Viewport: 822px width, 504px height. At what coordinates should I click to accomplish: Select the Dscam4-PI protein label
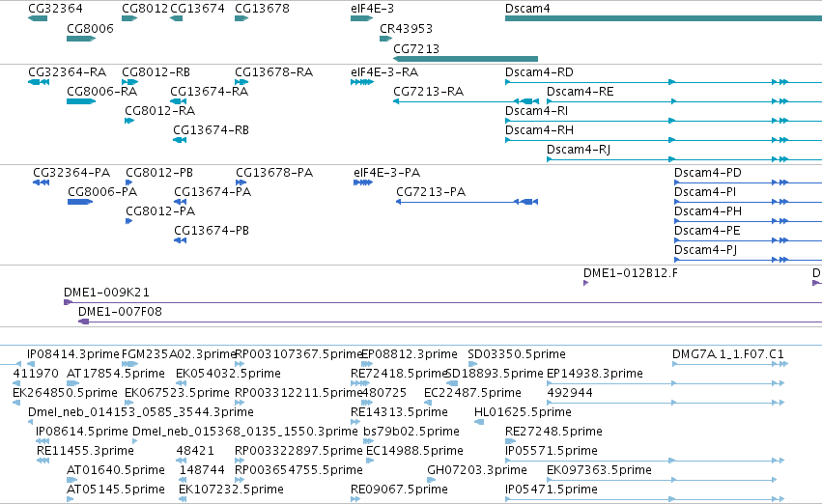click(705, 192)
